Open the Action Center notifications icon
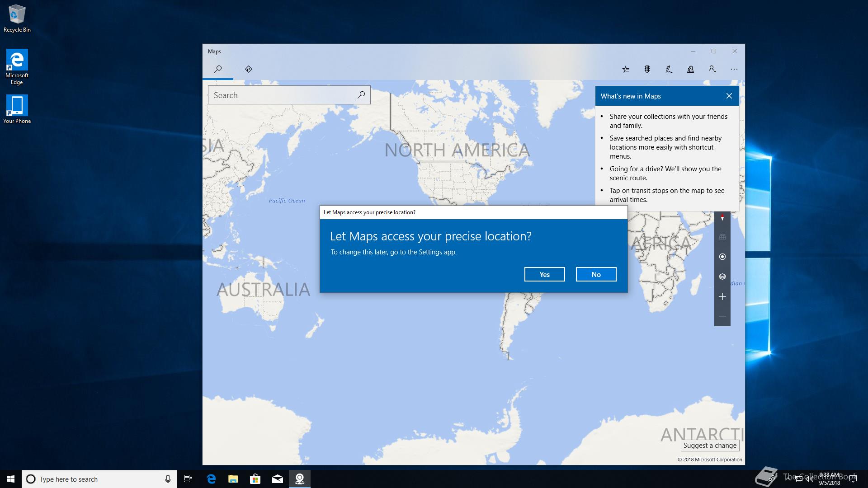 click(x=853, y=479)
